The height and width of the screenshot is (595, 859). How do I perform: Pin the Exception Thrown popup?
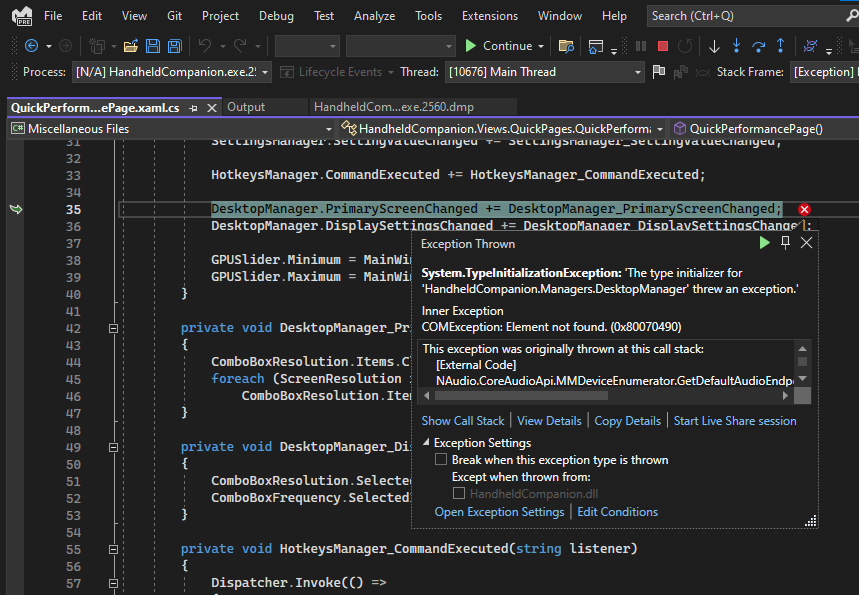coord(785,243)
